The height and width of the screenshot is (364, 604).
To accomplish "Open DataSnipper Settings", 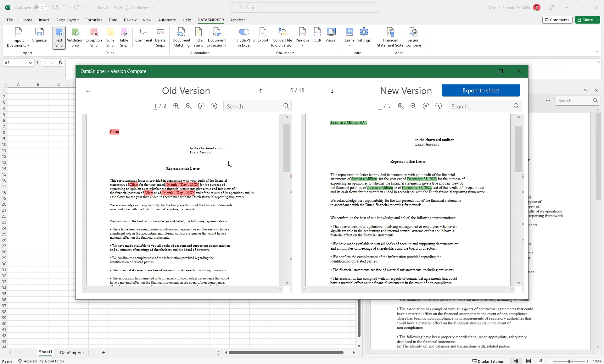I will 364,36.
